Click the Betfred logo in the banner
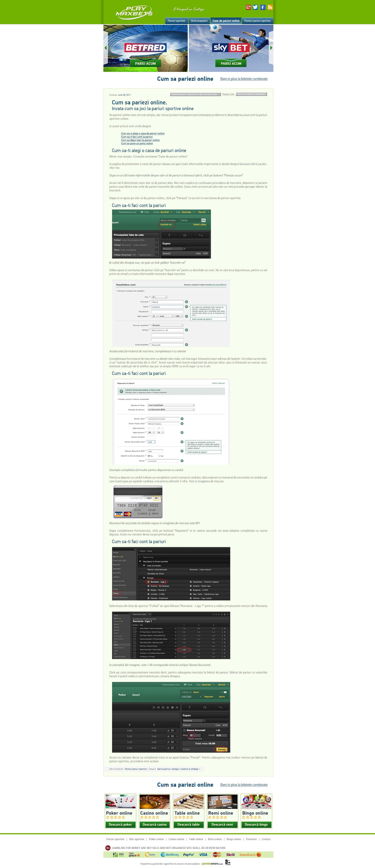Viewport: 375px width, 868px height. (146, 47)
